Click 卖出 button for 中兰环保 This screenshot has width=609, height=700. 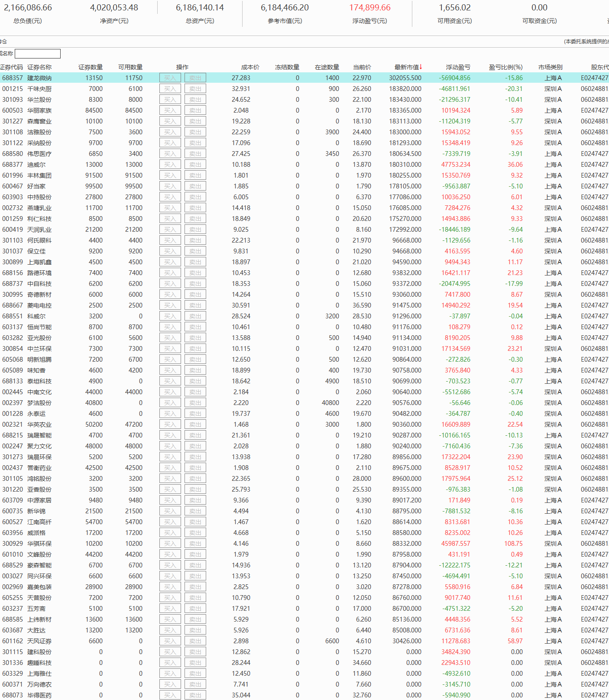[x=195, y=349]
